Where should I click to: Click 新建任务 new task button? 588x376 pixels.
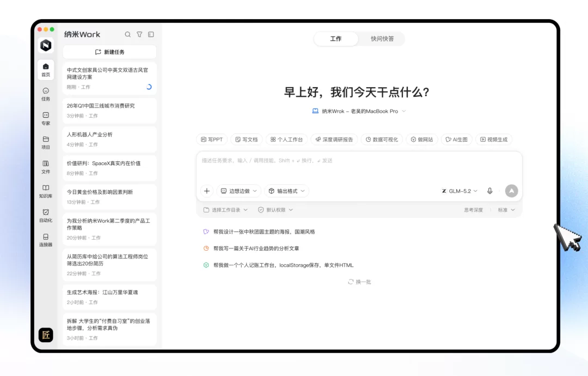[109, 52]
